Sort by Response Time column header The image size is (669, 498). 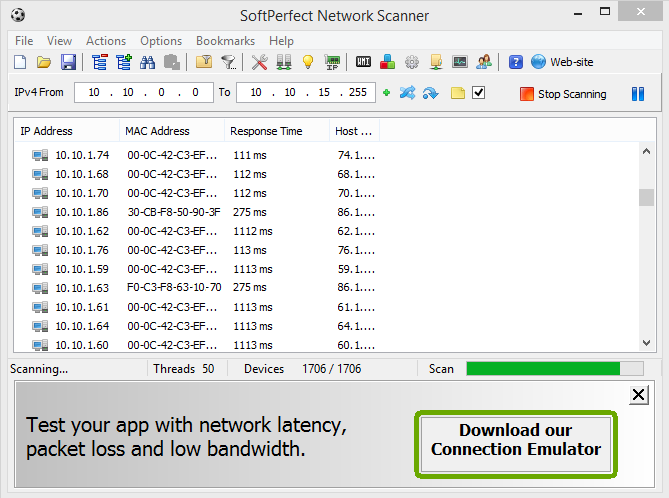tap(276, 131)
